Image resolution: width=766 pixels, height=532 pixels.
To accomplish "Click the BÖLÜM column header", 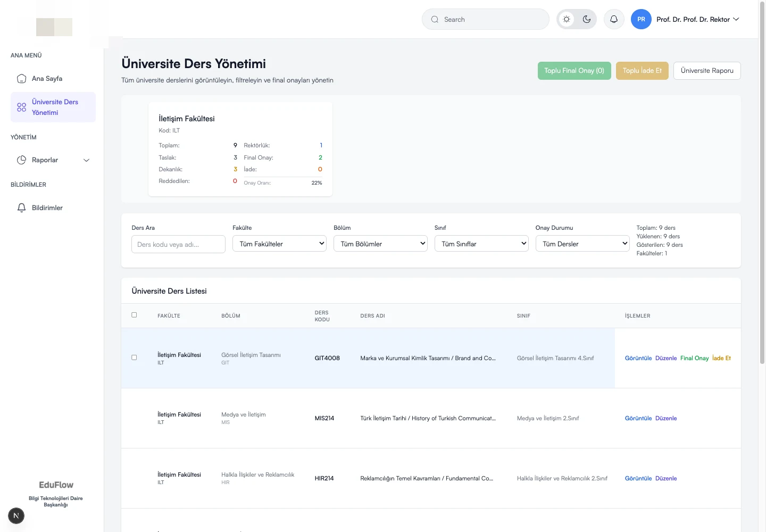I will tap(231, 316).
